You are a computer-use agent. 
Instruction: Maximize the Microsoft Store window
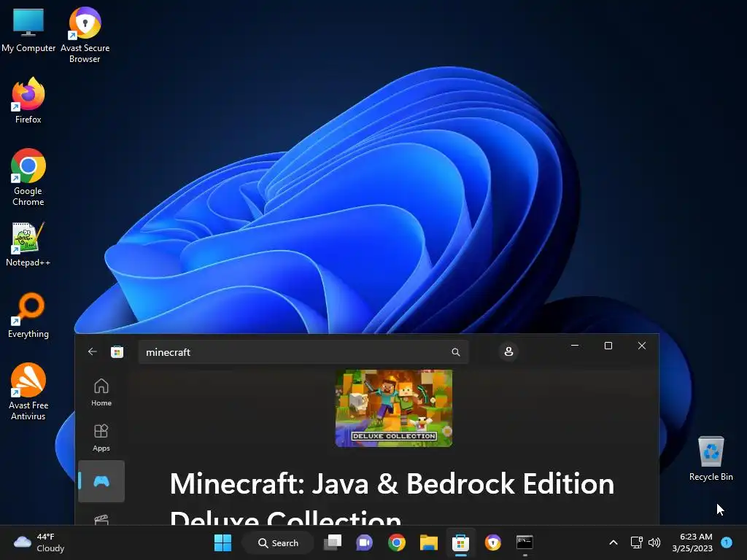(608, 346)
